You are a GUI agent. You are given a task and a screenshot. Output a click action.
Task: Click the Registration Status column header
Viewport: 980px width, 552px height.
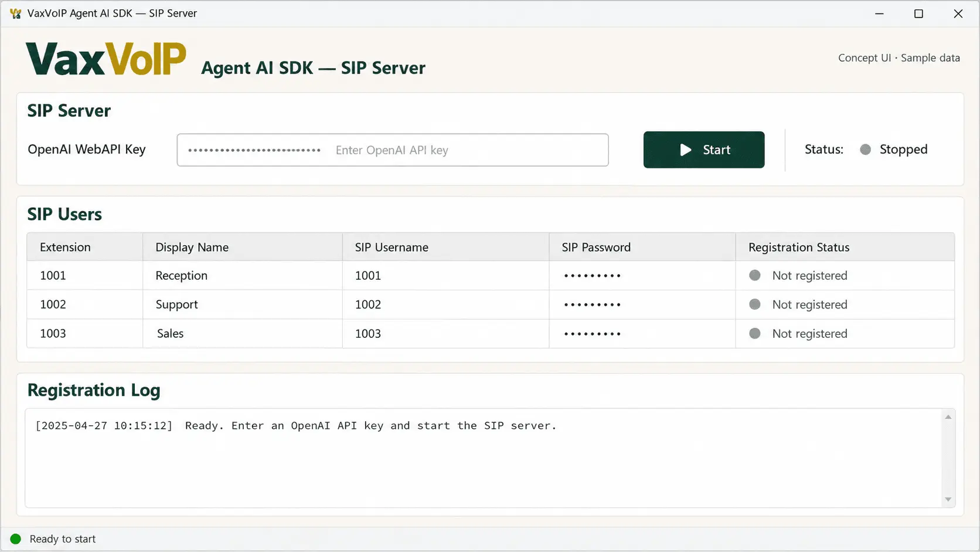pyautogui.click(x=845, y=247)
